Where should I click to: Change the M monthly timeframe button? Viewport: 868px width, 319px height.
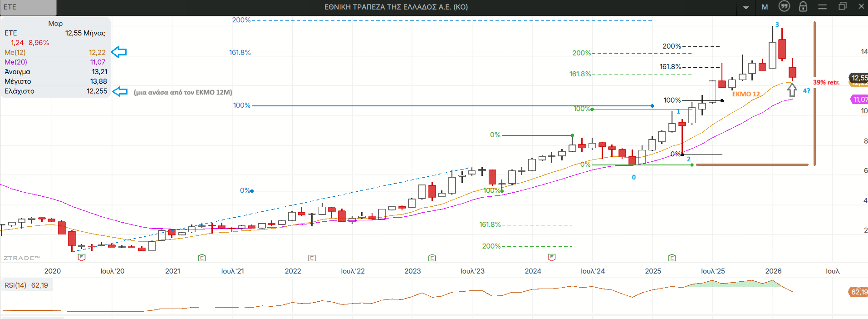[765, 7]
